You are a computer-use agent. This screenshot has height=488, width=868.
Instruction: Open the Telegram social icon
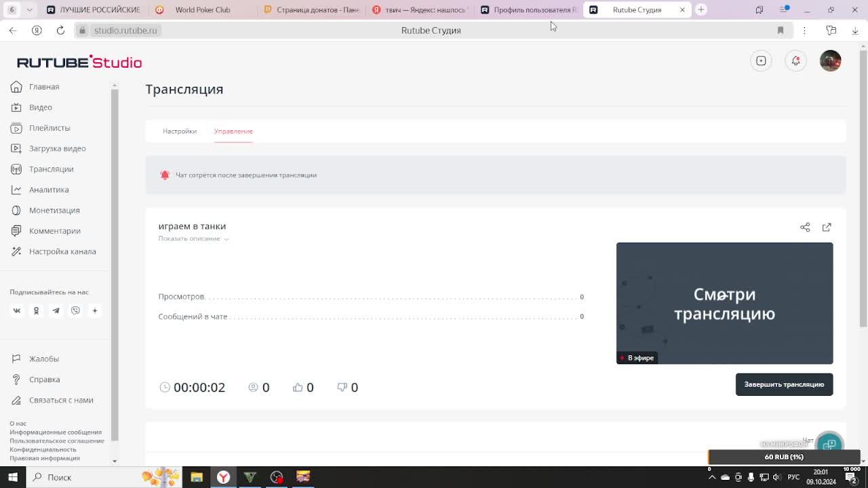[x=56, y=310]
